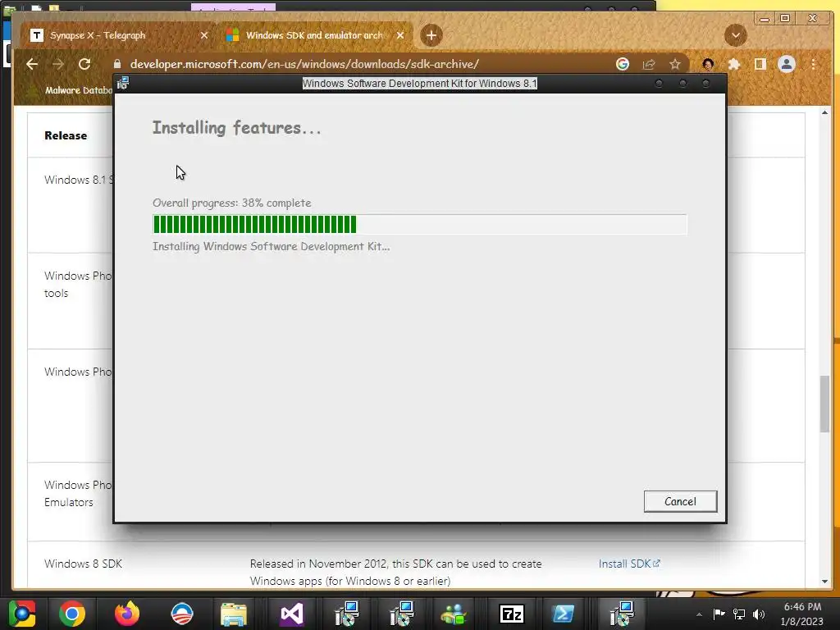840x630 pixels.
Task: Open the Obama logo app in taskbar
Action: (x=181, y=614)
